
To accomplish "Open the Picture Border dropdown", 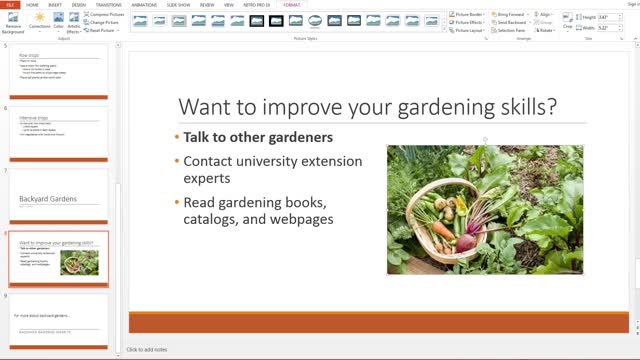I will [467, 14].
